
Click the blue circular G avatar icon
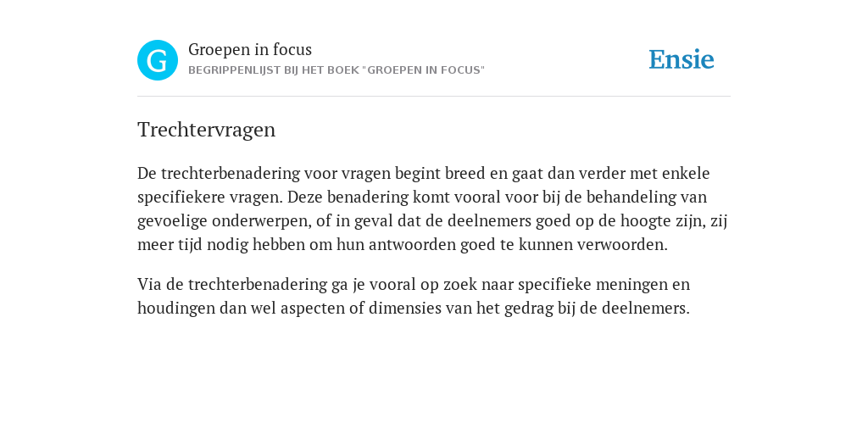158,60
